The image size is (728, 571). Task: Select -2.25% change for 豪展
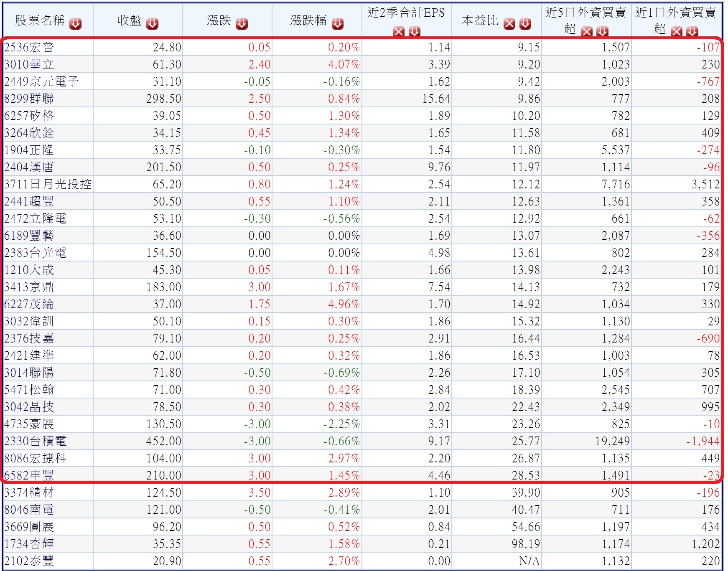(x=341, y=424)
